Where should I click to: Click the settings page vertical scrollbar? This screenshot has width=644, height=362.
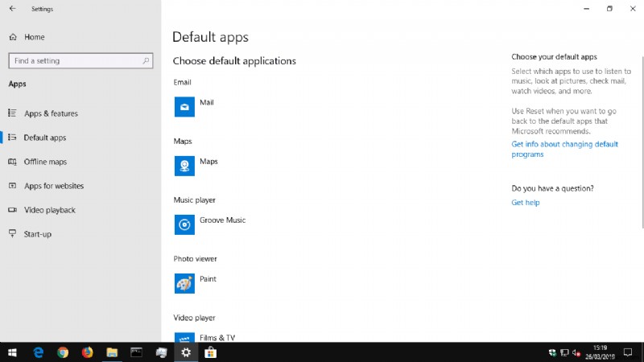click(642, 142)
